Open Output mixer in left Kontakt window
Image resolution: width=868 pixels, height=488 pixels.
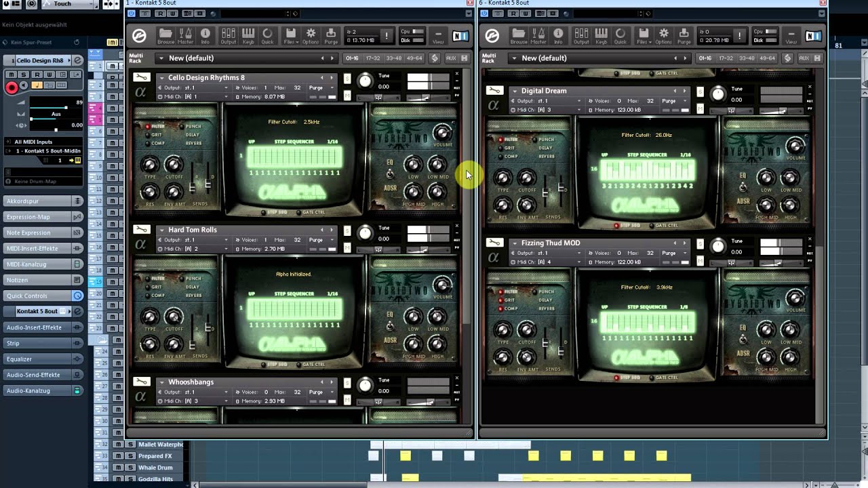[229, 36]
